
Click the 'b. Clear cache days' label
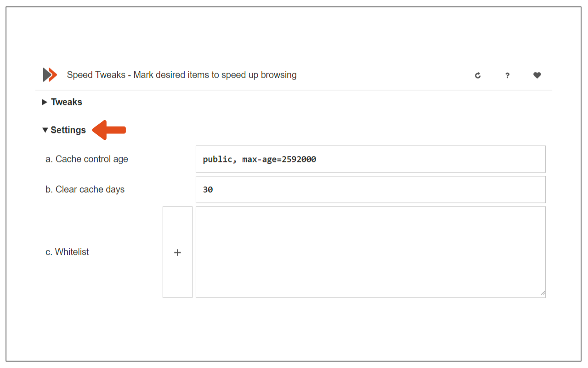(x=85, y=190)
